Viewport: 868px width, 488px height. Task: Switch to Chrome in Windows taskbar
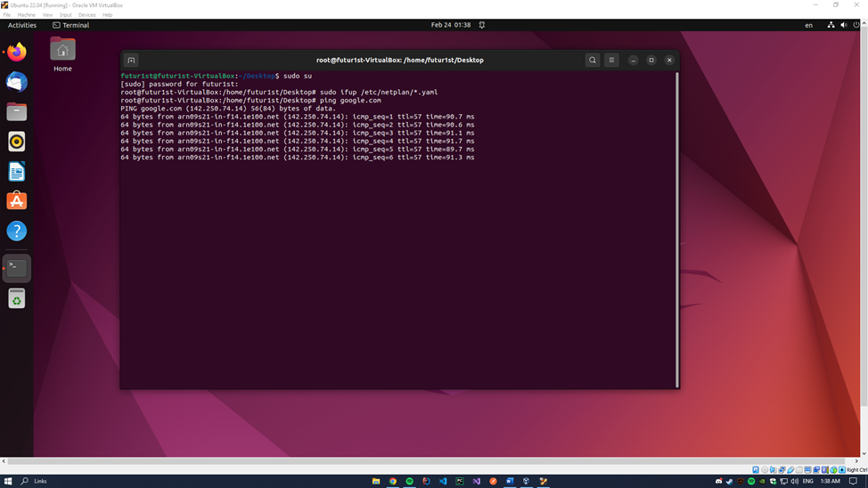392,482
